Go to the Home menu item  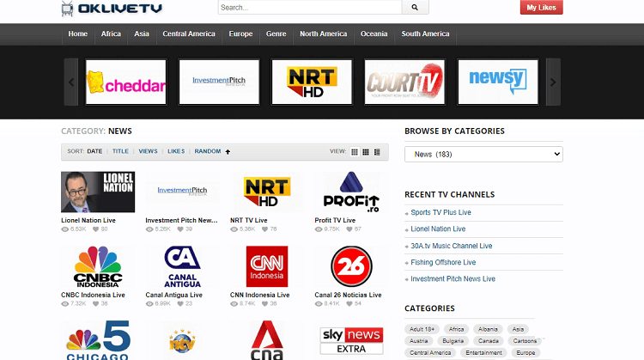tap(78, 34)
